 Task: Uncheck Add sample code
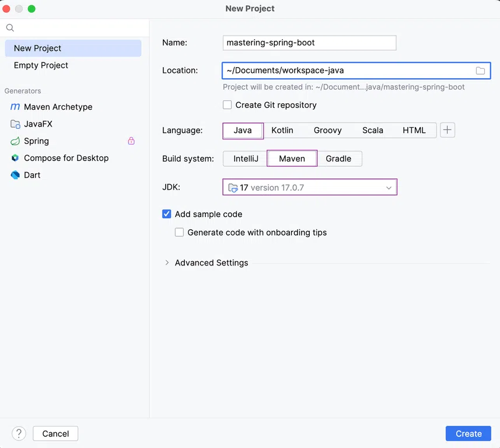pos(166,214)
